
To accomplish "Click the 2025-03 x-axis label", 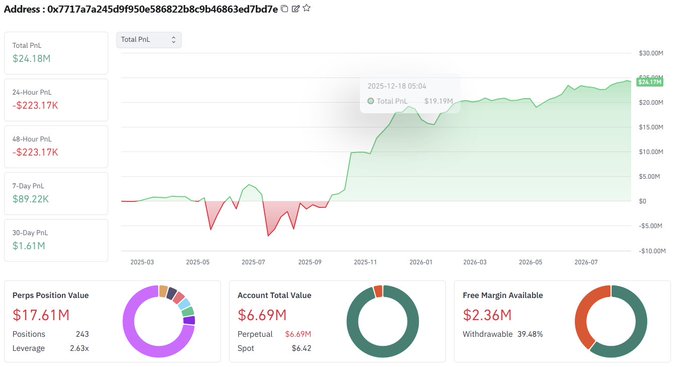I will (x=142, y=262).
